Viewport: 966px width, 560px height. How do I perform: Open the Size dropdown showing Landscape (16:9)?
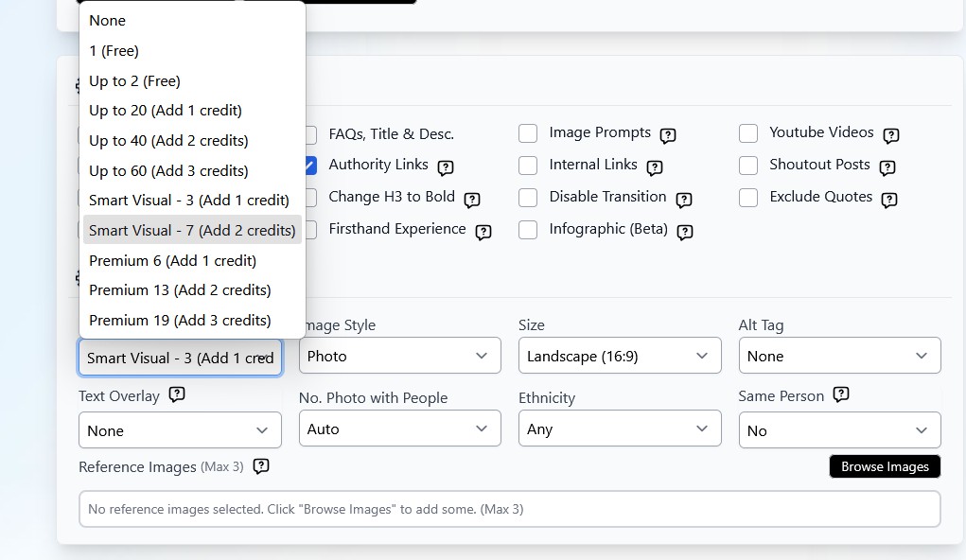pyautogui.click(x=620, y=356)
